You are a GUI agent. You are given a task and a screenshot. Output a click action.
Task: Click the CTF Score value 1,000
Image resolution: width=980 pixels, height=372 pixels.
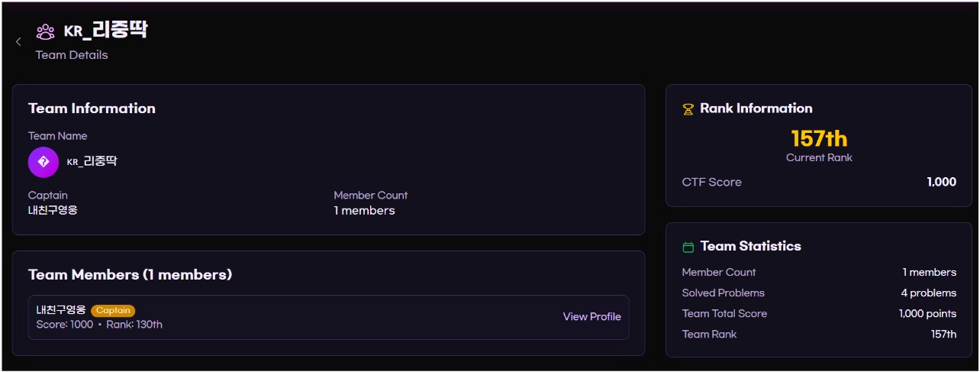tap(941, 182)
